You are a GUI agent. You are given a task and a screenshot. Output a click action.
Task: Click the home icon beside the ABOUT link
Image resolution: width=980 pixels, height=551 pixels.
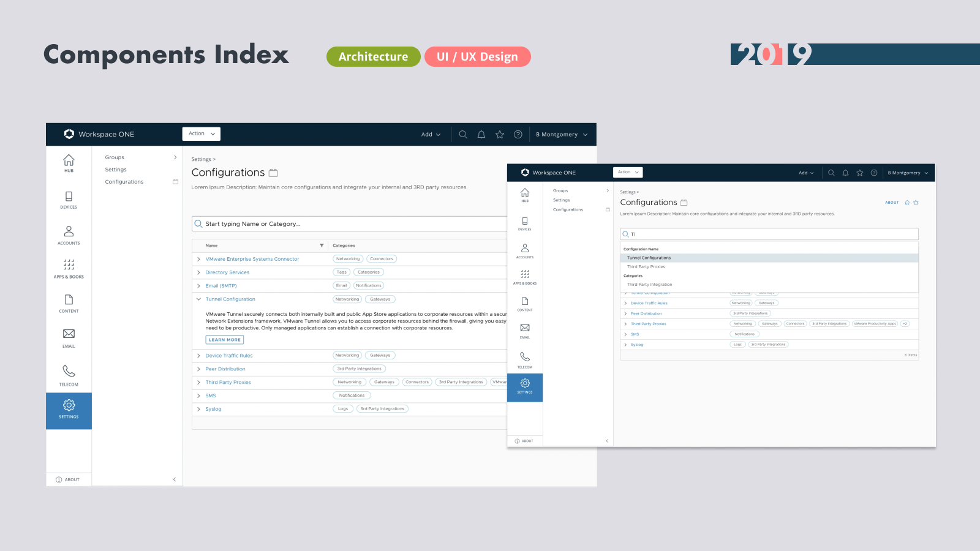(x=907, y=203)
